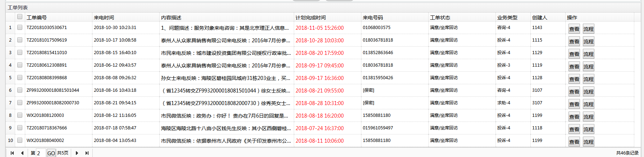Select row checkbox for WX201808120003
The height and width of the screenshot is (157, 644).
click(x=20, y=115)
